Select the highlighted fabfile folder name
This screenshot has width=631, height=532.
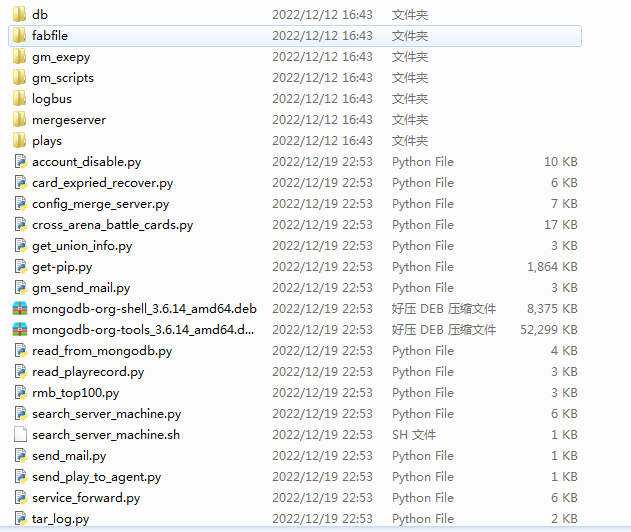pos(50,35)
